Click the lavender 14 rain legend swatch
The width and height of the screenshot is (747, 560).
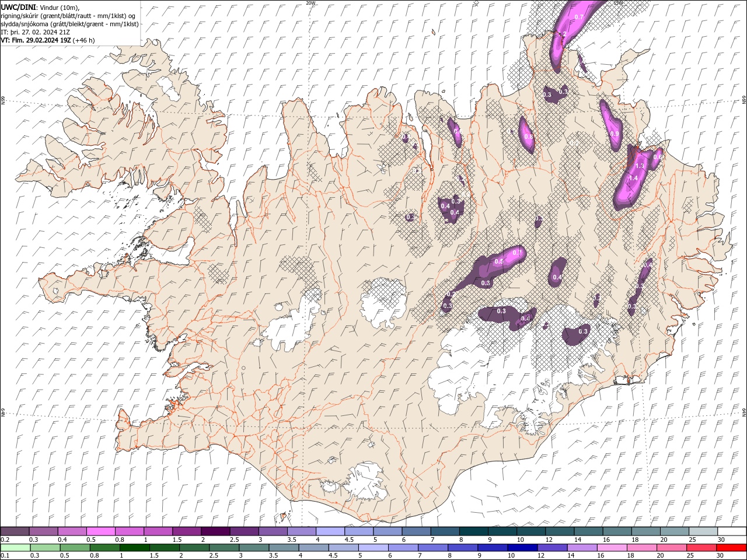coord(581,548)
